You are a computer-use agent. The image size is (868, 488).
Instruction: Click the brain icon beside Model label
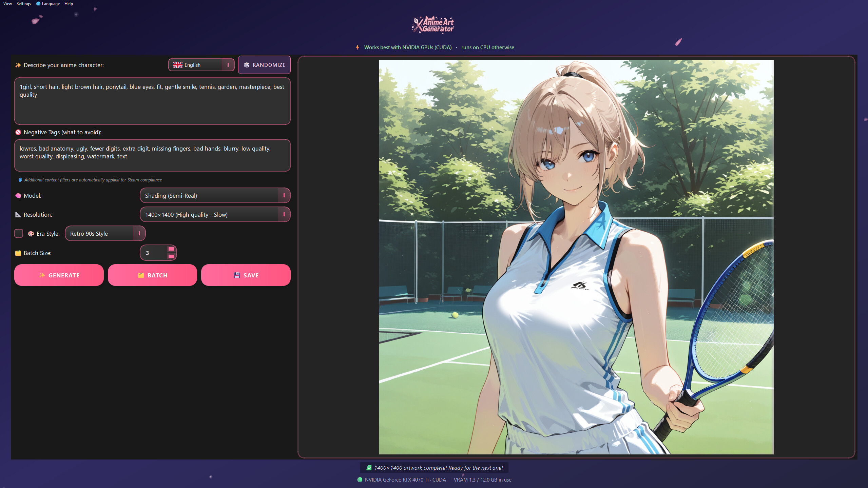[18, 196]
